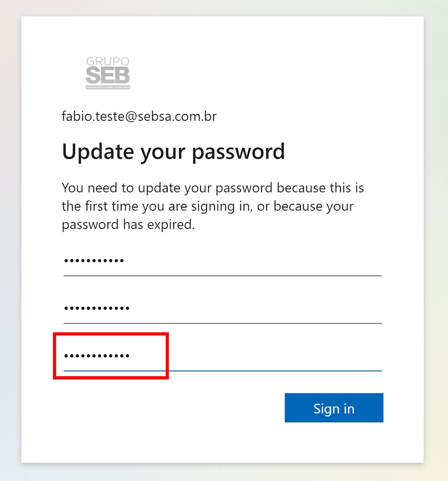
Task: Click the Grupo SEB logo
Action: click(108, 73)
